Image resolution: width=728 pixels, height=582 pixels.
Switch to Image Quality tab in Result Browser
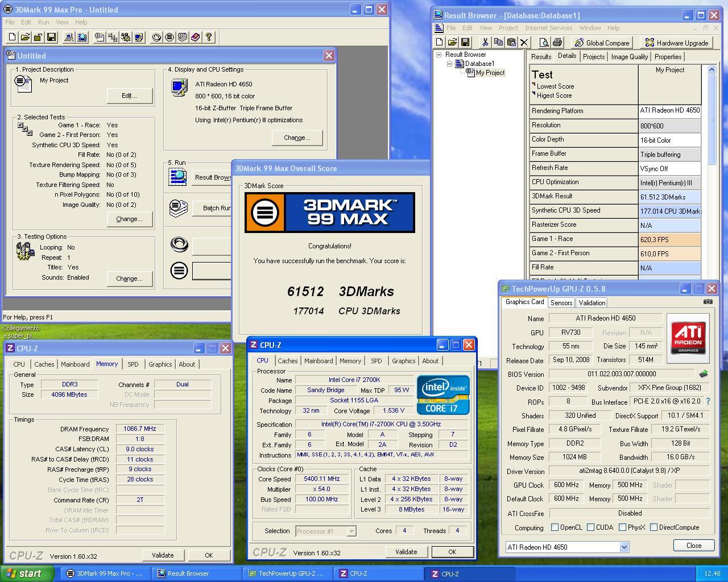pyautogui.click(x=629, y=57)
